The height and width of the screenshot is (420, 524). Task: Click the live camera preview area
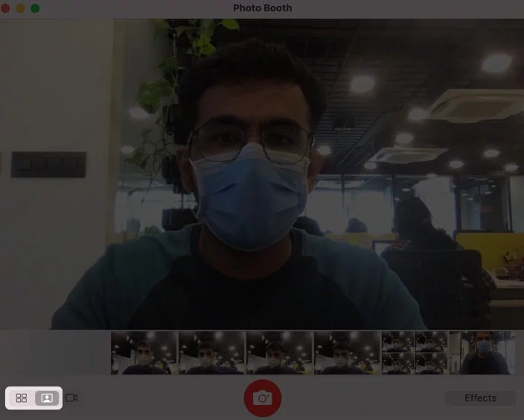[262, 174]
